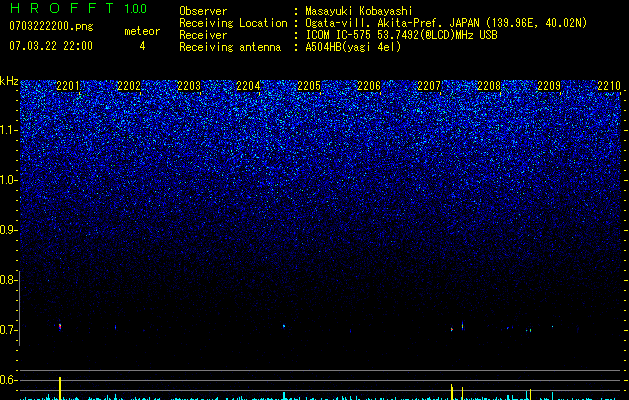
Task: Click the 2208 time marker
Action: (x=489, y=86)
